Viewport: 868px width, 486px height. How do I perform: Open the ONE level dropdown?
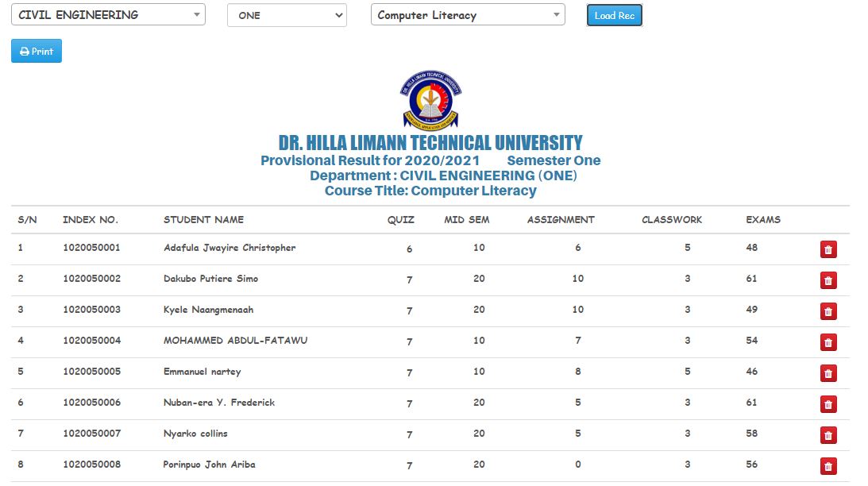pyautogui.click(x=287, y=16)
